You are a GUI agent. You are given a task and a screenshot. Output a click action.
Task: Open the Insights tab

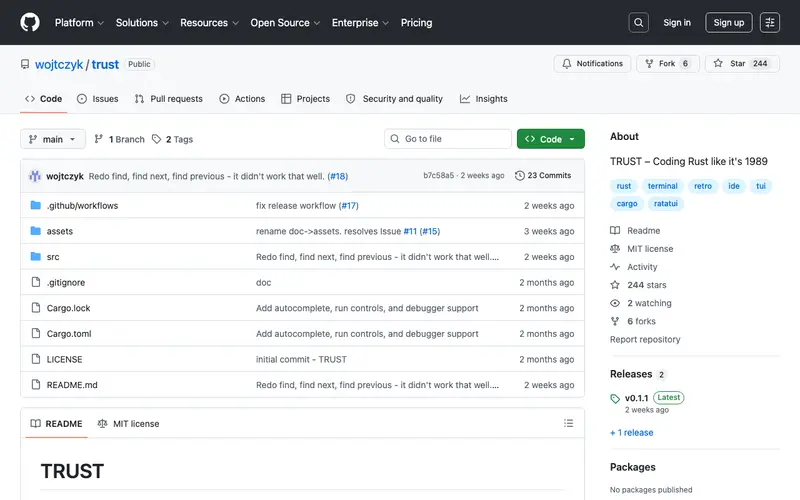click(483, 98)
